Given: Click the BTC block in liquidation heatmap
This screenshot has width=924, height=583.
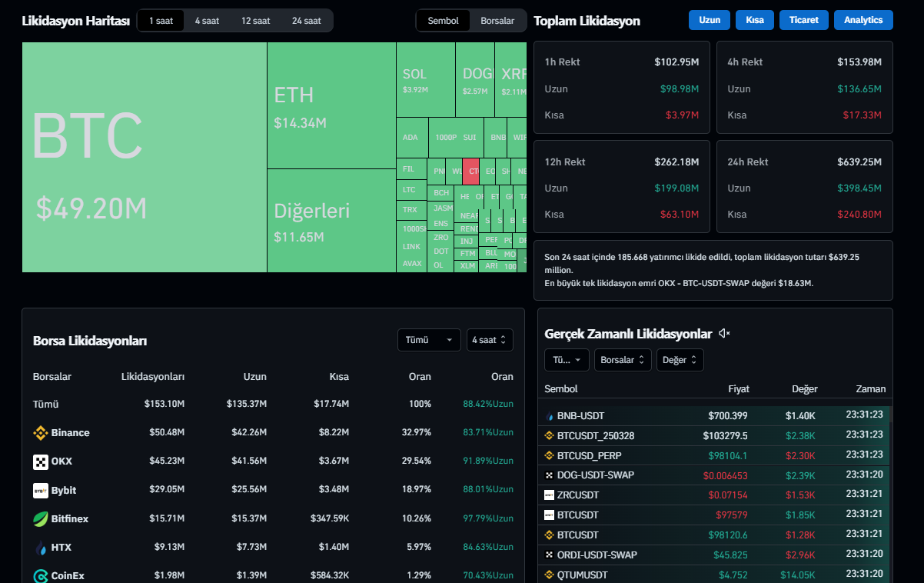Looking at the screenshot, I should tap(145, 157).
